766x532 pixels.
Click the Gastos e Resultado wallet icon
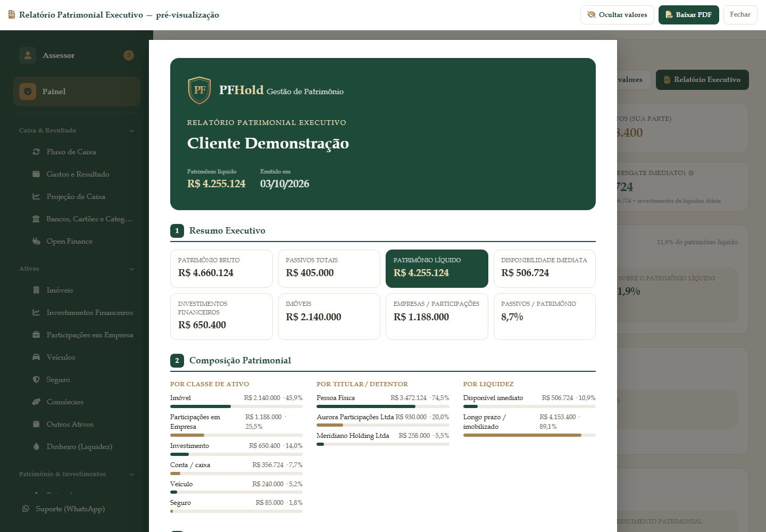[36, 174]
